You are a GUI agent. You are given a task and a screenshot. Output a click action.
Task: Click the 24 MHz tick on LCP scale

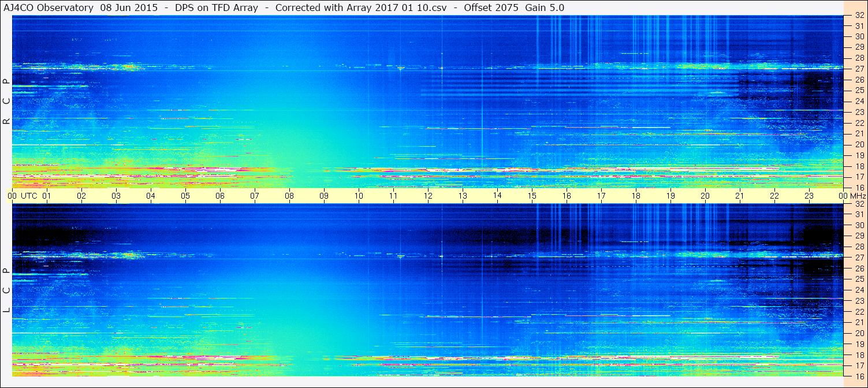tap(859, 290)
